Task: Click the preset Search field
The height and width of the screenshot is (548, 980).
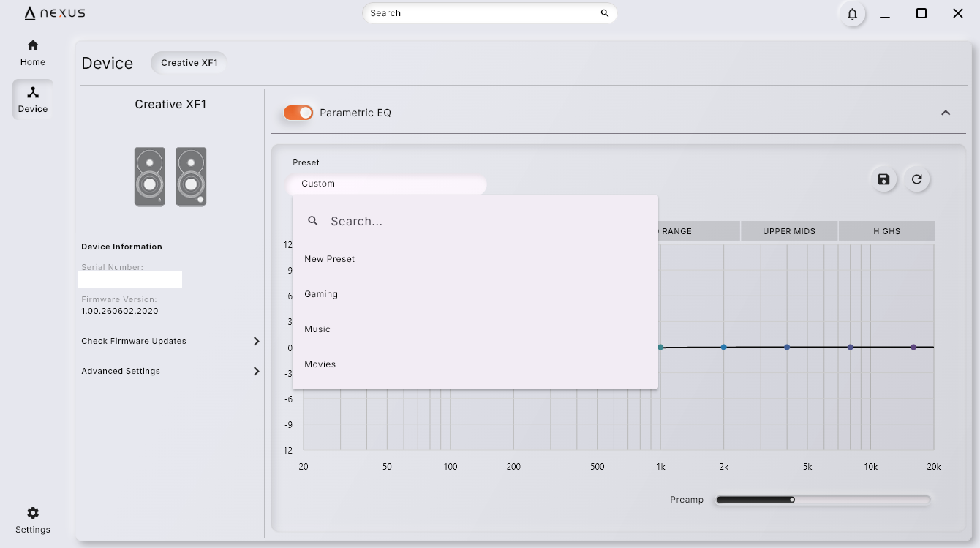Action: (x=475, y=221)
